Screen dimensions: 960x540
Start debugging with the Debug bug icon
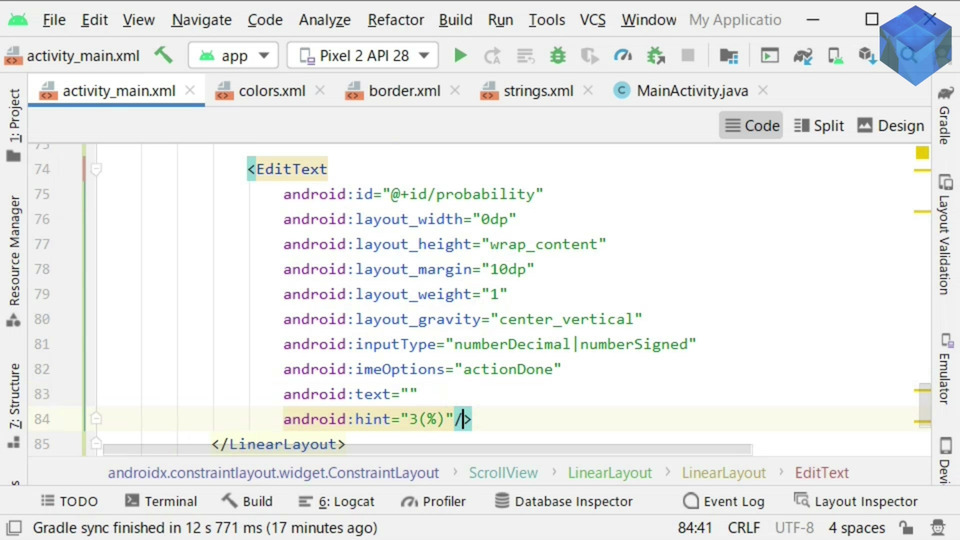(558, 56)
